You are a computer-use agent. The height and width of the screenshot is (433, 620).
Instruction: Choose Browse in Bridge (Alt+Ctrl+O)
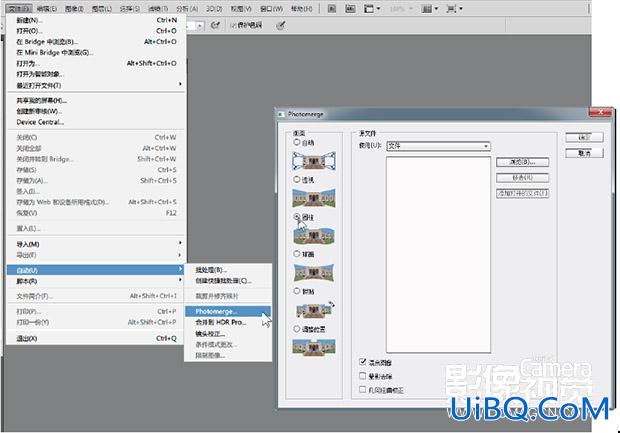coord(96,42)
